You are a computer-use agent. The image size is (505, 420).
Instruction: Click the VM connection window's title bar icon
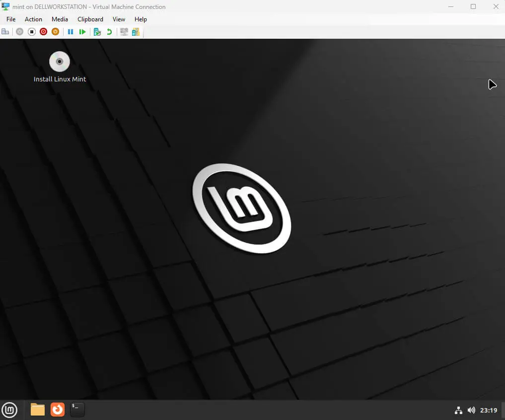point(5,6)
